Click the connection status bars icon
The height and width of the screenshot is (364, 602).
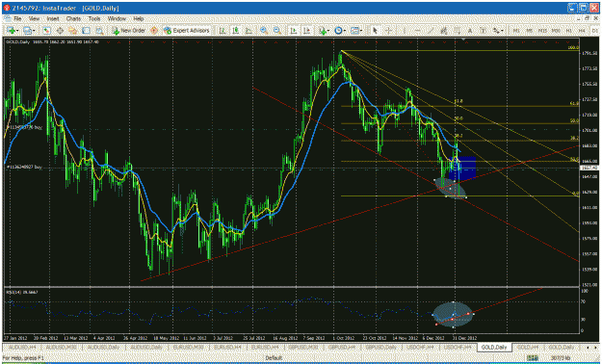click(532, 358)
